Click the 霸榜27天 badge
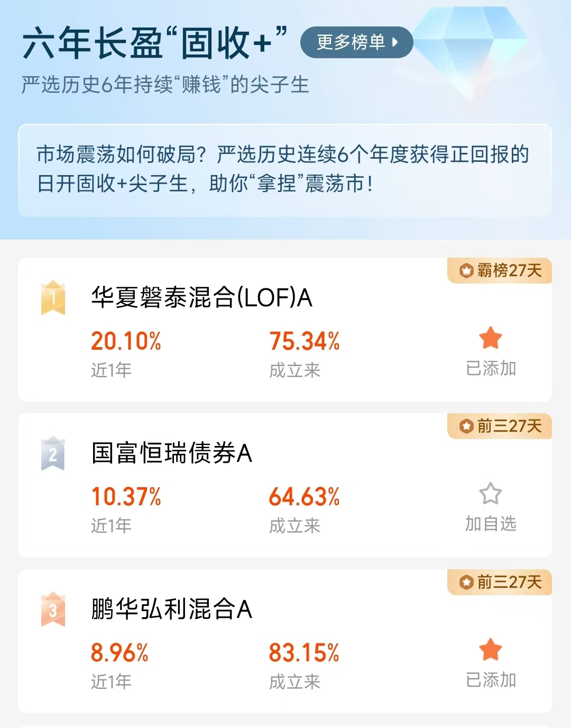 [x=500, y=270]
